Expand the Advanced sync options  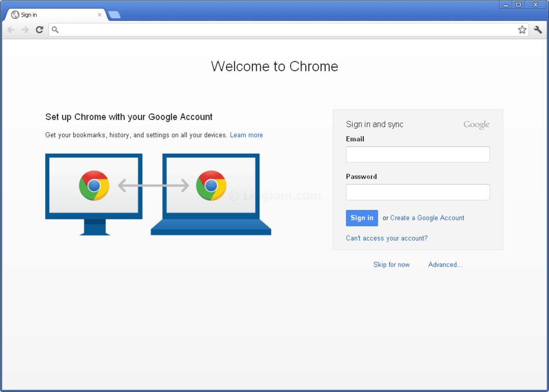click(x=445, y=264)
